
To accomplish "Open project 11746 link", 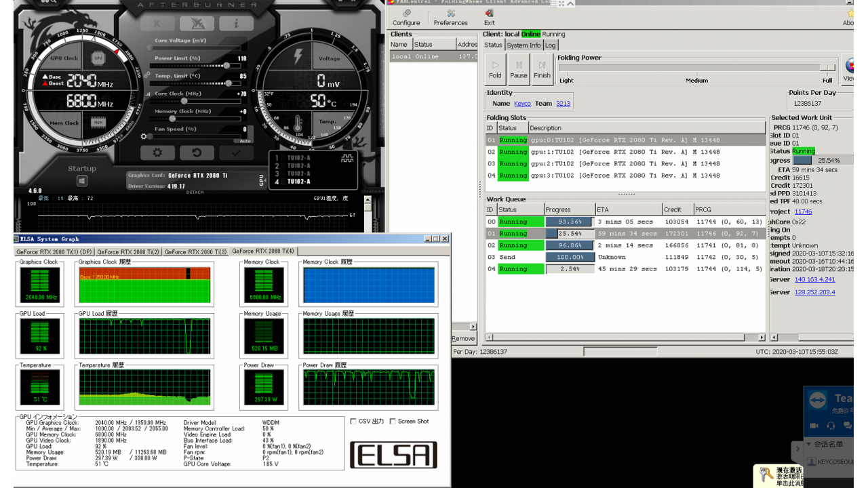I will pyautogui.click(x=803, y=211).
